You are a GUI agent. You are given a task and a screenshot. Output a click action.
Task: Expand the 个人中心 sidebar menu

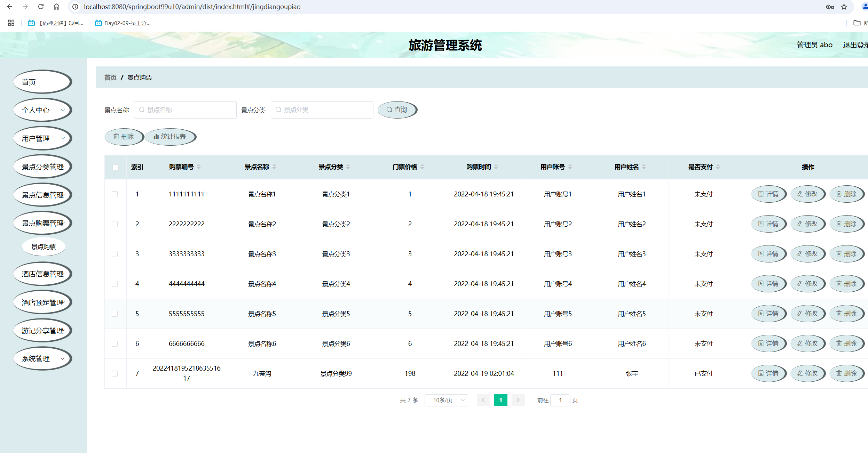click(x=42, y=110)
